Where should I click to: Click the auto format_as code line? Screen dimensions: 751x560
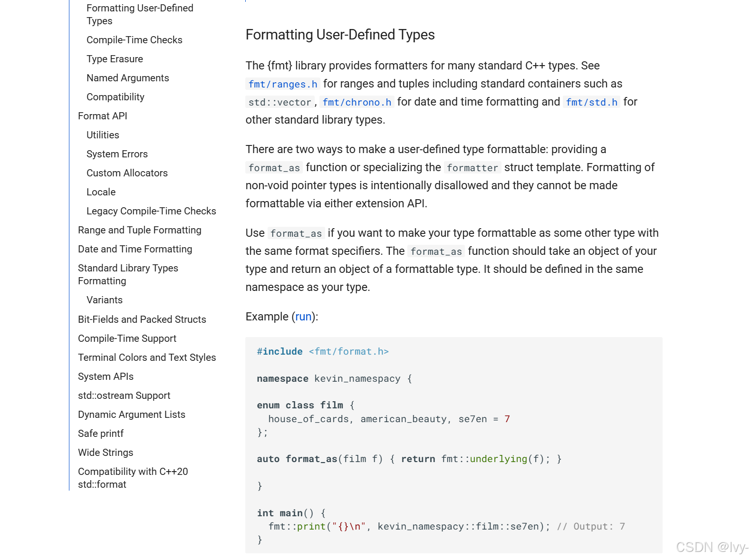409,459
